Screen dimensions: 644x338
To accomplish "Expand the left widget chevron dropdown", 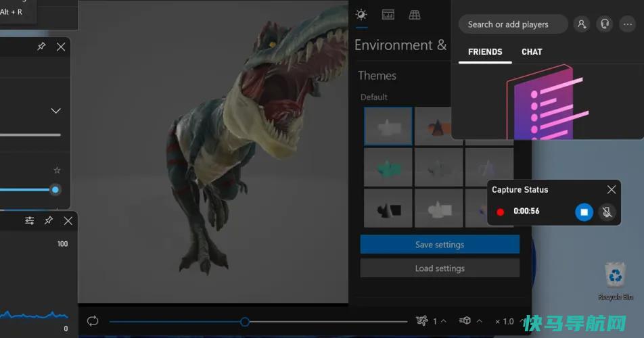I will [x=55, y=111].
